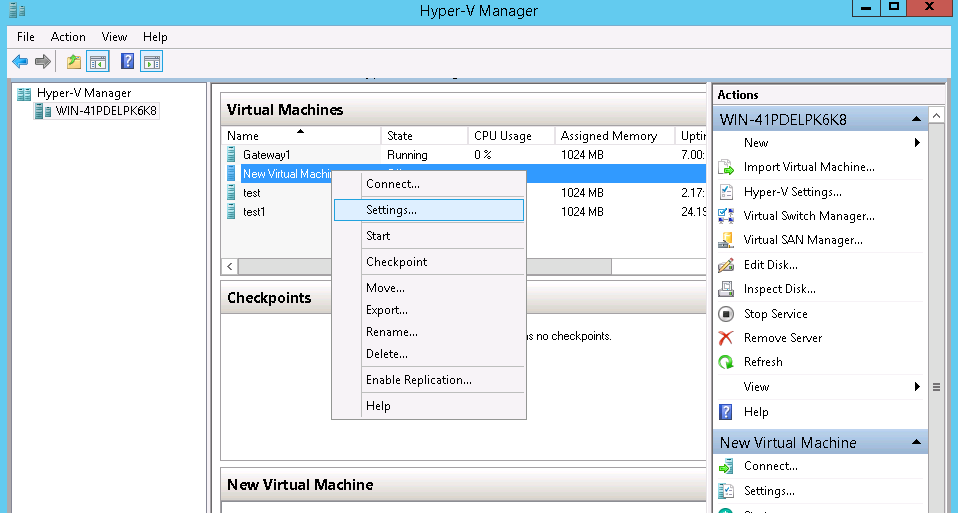Click Edit Disk... action link
This screenshot has width=958, height=513.
tap(770, 265)
